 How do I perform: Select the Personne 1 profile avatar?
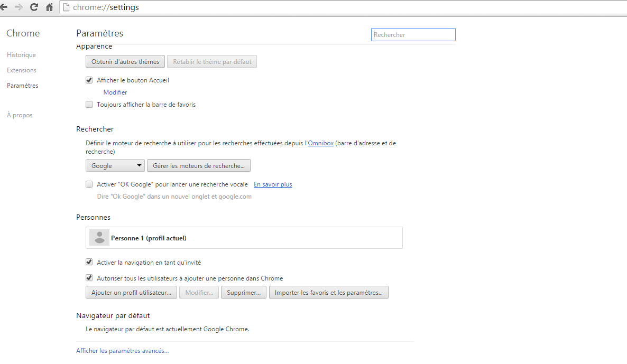99,238
